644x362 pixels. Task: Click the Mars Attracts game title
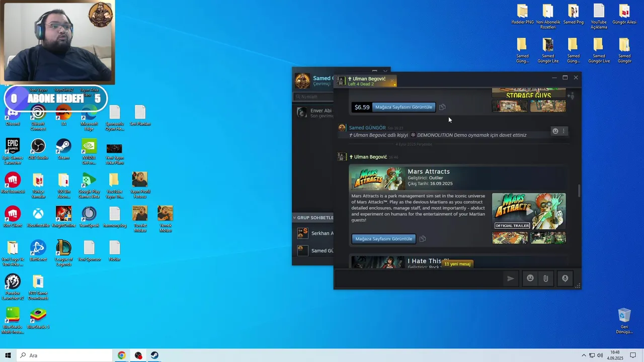click(x=429, y=171)
